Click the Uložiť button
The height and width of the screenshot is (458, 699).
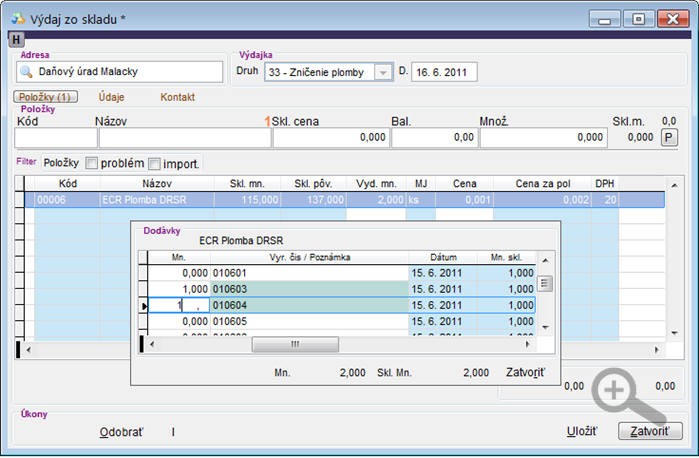(x=582, y=431)
